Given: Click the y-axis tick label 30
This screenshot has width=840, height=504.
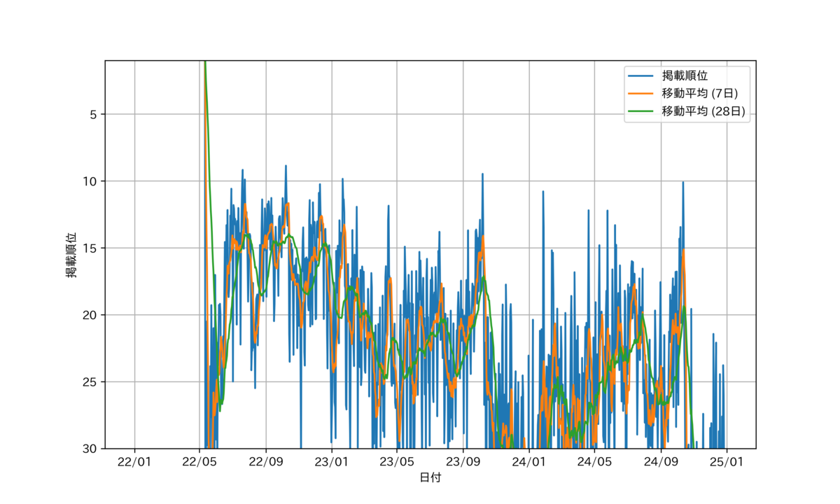Looking at the screenshot, I should [90, 449].
